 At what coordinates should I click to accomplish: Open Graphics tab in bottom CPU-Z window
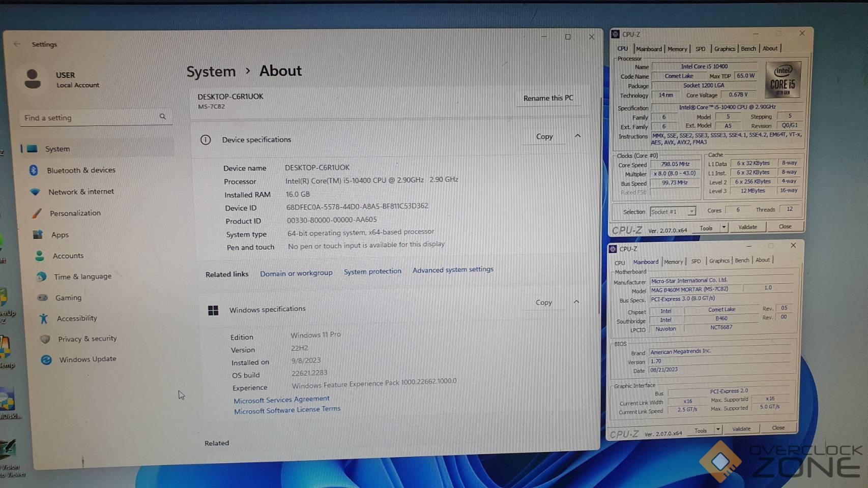click(719, 261)
